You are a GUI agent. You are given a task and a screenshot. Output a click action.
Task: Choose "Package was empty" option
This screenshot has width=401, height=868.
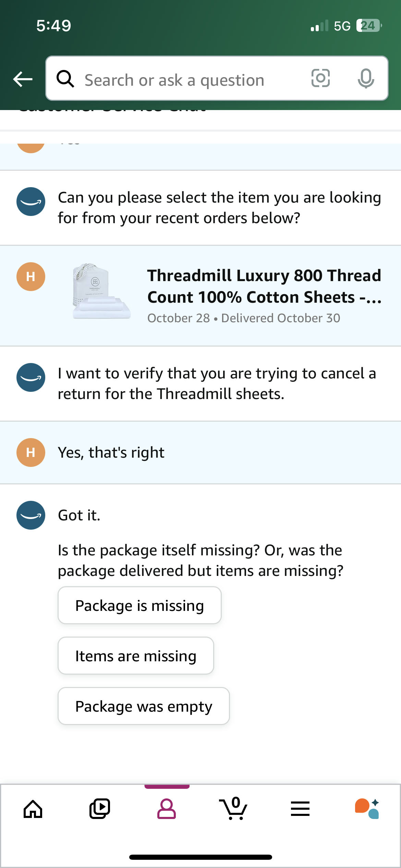(x=144, y=706)
